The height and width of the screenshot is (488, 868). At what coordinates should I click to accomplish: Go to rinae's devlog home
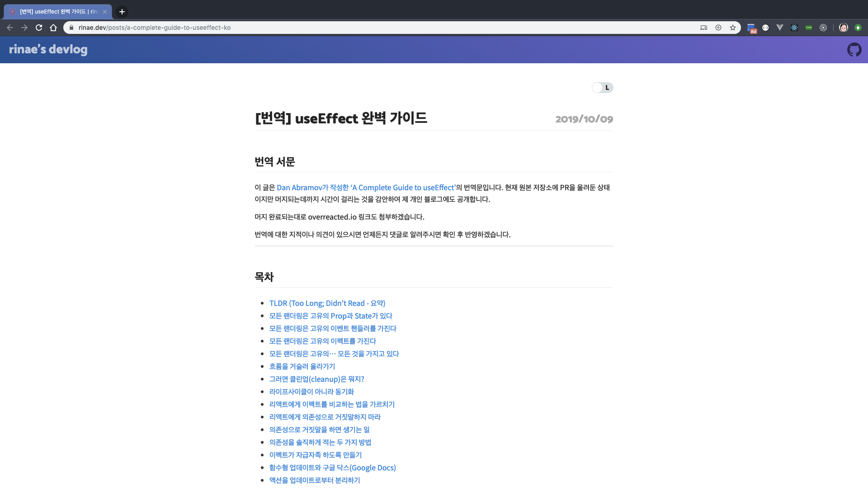(x=48, y=50)
